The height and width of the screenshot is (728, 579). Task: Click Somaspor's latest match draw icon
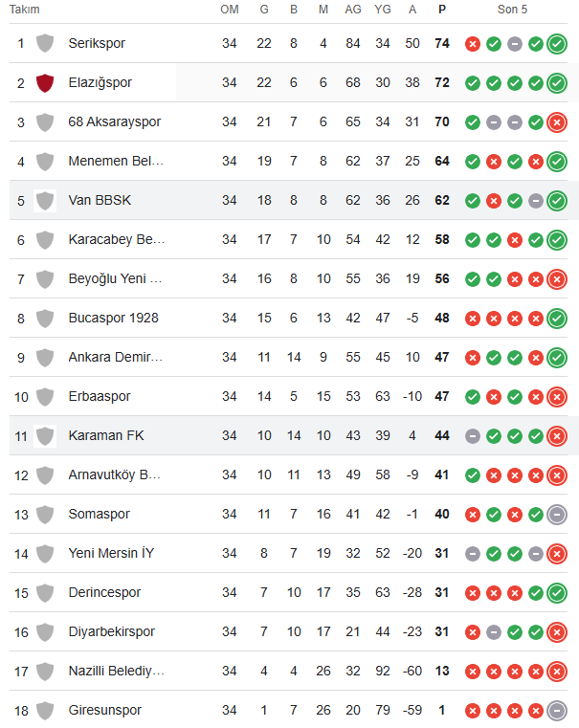557,515
